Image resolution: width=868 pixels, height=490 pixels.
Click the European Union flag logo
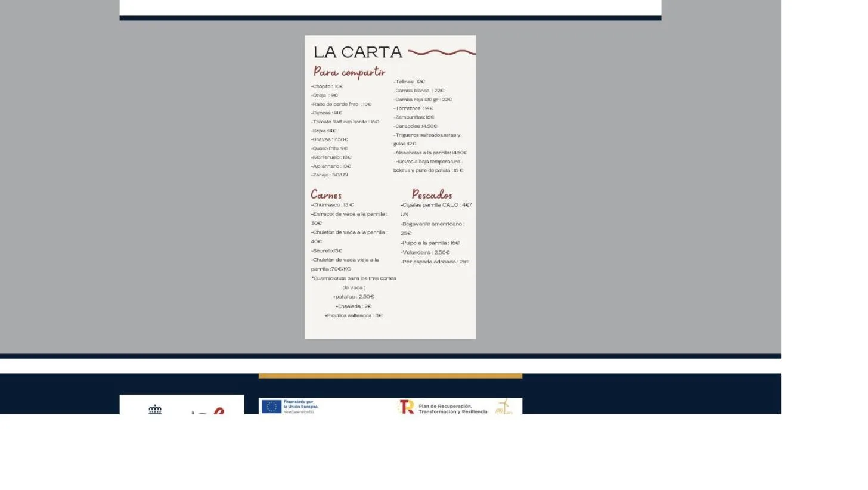pyautogui.click(x=271, y=407)
